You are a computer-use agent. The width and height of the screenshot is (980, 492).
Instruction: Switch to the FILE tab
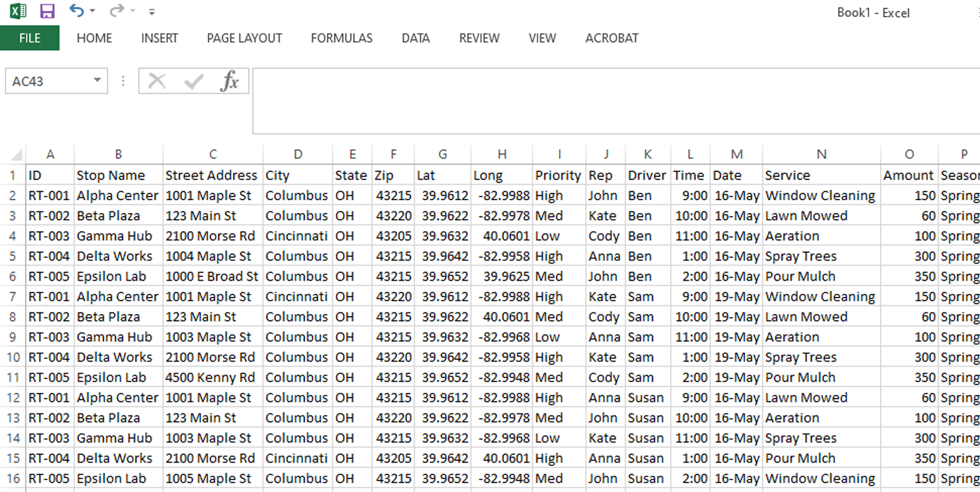pos(29,38)
